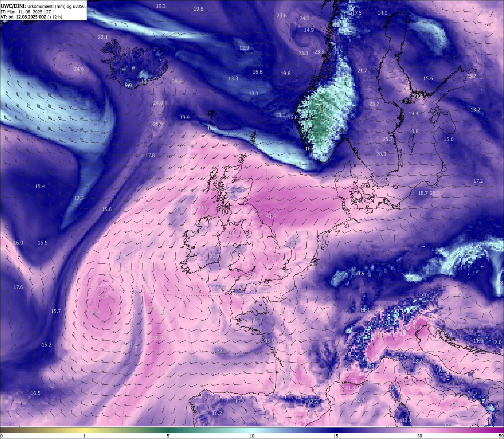Click the 13.2 value at the right edge

pyautogui.click(x=475, y=109)
